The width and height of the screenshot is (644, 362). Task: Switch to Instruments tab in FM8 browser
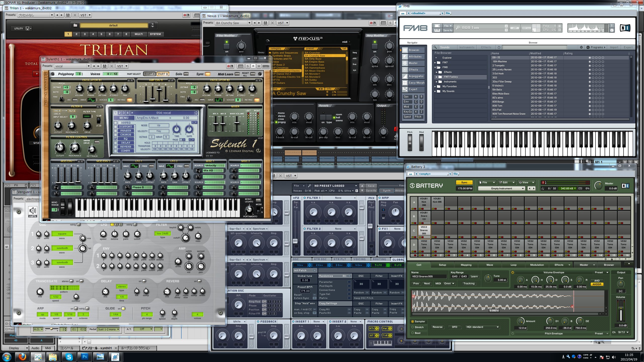467,47
